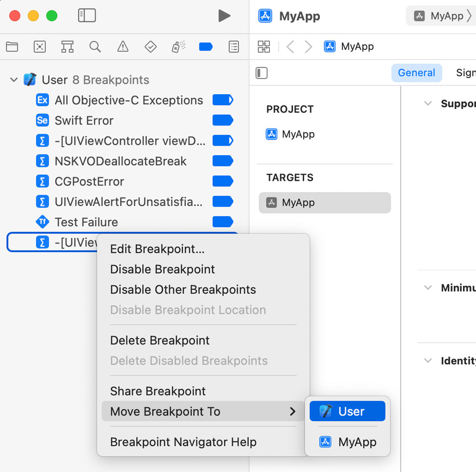Click the Se icon beside Swift Error
The width and height of the screenshot is (476, 472).
[x=42, y=120]
